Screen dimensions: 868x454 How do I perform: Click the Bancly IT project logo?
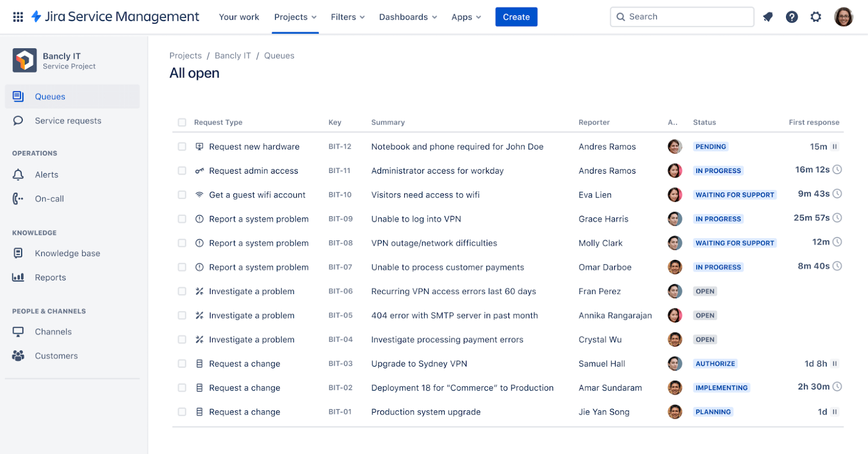pos(24,60)
